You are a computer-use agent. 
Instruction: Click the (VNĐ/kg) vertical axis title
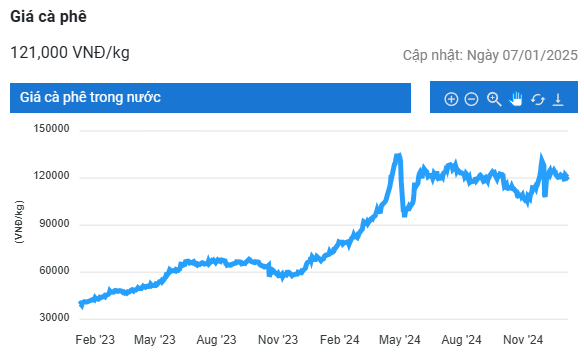(x=19, y=222)
